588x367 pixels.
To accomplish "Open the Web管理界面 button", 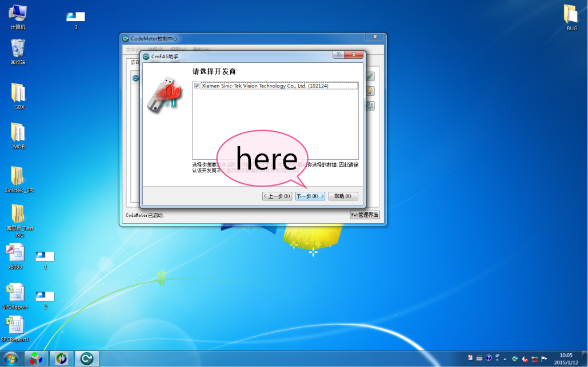I will click(365, 215).
